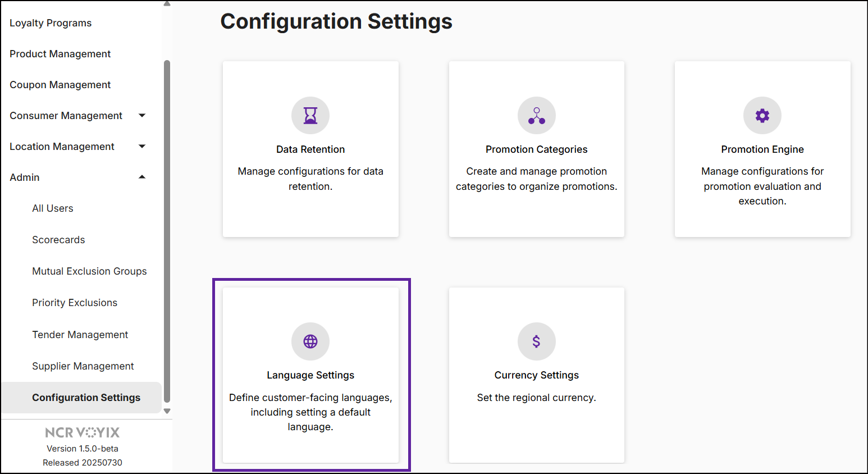This screenshot has height=474, width=868.
Task: Open All Users under Admin
Action: pos(53,208)
